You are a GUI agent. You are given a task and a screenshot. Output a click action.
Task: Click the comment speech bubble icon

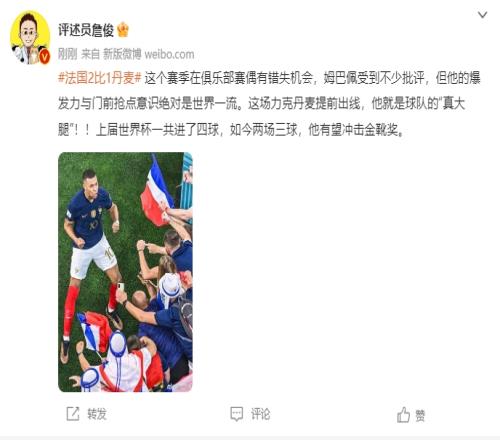[x=237, y=414]
